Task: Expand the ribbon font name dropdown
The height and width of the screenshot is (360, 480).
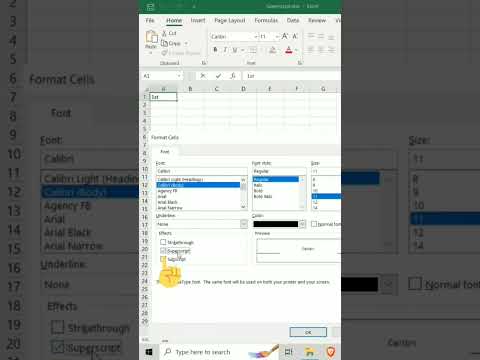Action: 256,36
